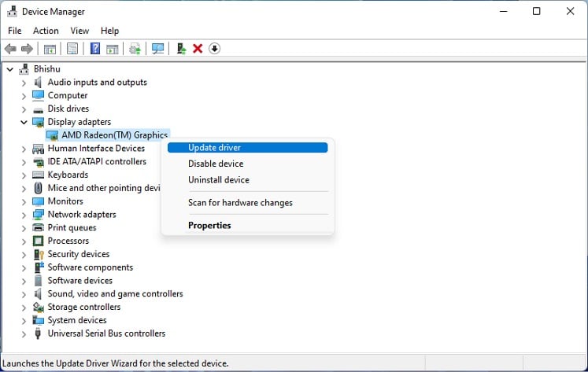Click the Disk drives icon

click(x=38, y=109)
